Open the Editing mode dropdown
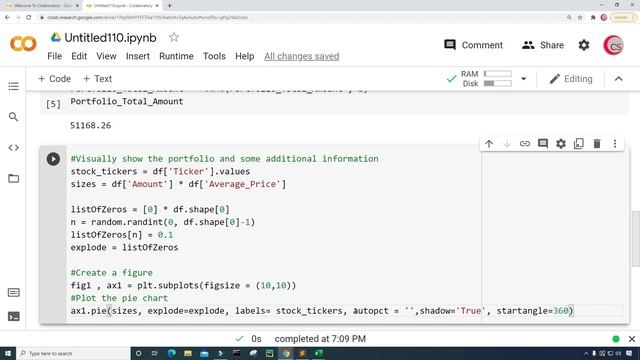This screenshot has width=640, height=360. pyautogui.click(x=571, y=79)
